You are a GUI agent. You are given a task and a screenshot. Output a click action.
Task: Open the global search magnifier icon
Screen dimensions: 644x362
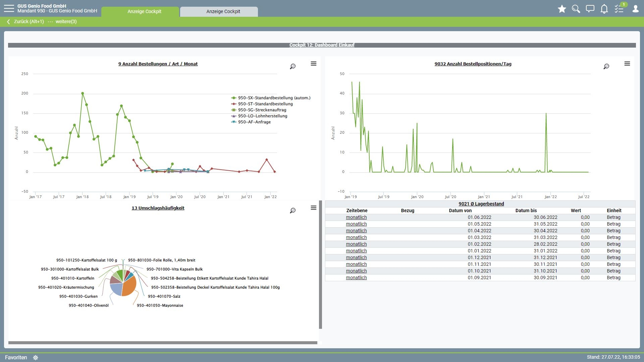[x=576, y=9]
